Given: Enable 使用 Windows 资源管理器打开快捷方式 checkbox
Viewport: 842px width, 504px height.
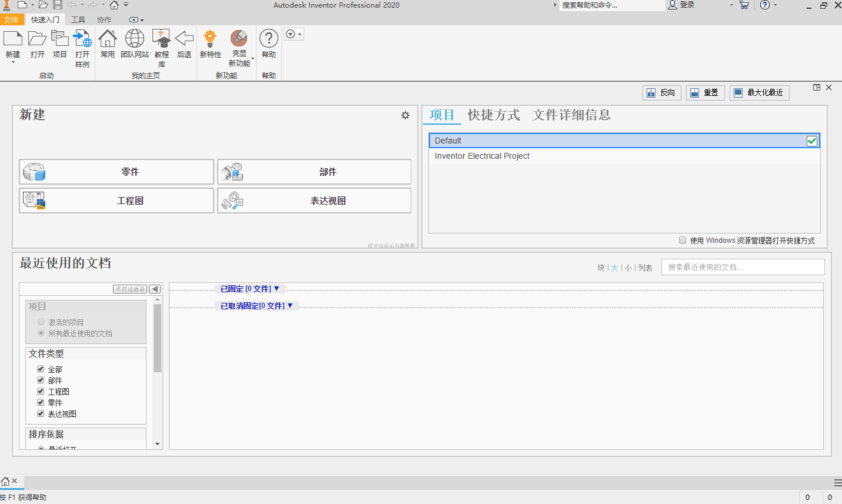Looking at the screenshot, I should 682,240.
